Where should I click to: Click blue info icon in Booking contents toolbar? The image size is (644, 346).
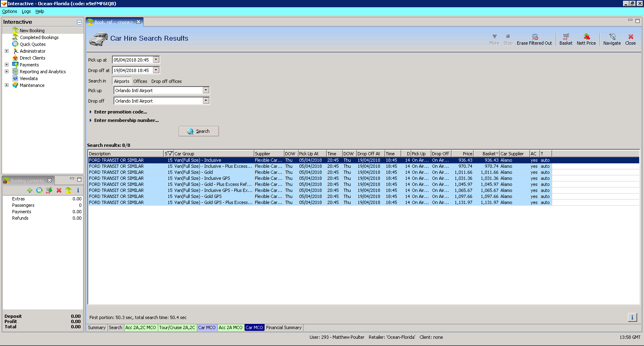(78, 190)
